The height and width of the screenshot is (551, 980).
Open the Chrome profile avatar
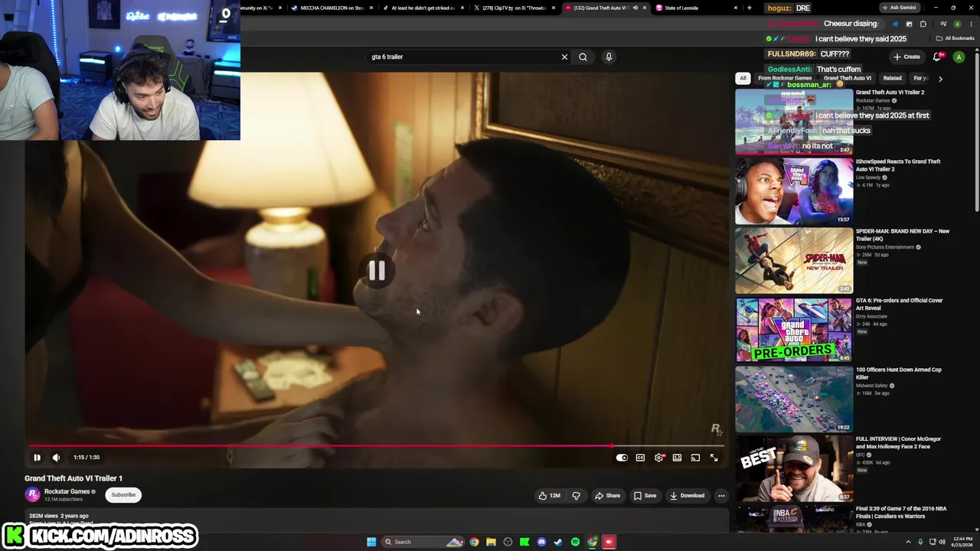point(957,24)
